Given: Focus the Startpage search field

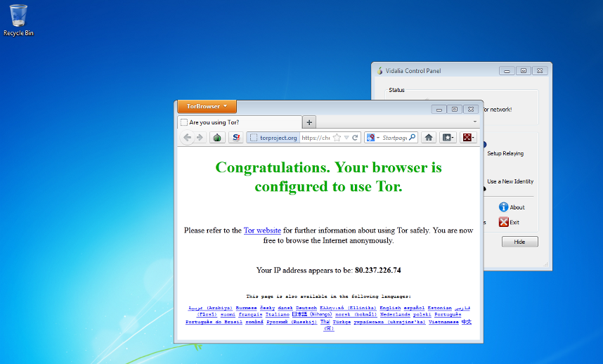Looking at the screenshot, I should click(x=394, y=138).
